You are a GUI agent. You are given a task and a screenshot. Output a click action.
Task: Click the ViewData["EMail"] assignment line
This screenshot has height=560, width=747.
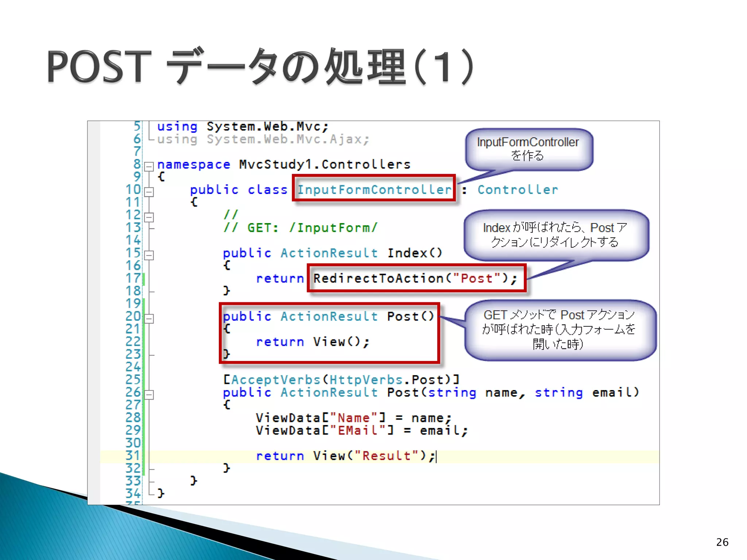pyautogui.click(x=361, y=431)
